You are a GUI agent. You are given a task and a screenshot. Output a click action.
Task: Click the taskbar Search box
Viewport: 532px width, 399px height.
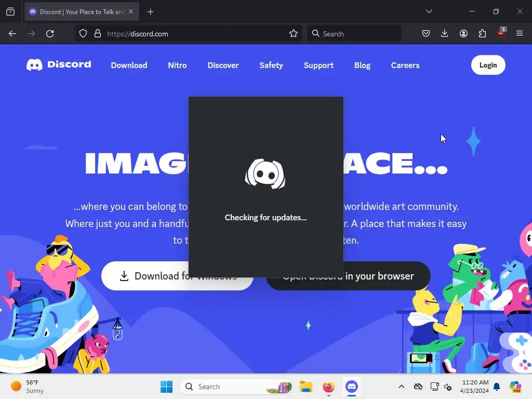pyautogui.click(x=236, y=387)
